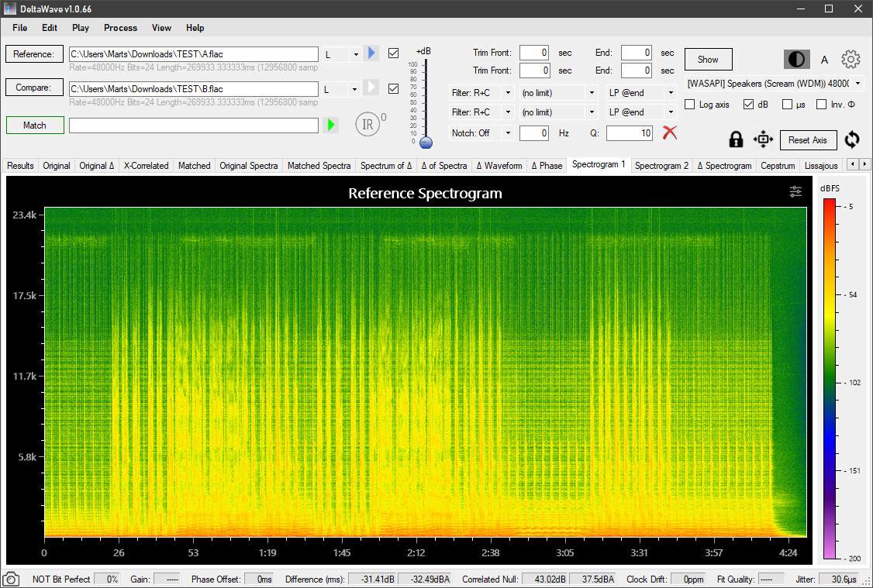Click the green Match play arrow

pos(331,125)
